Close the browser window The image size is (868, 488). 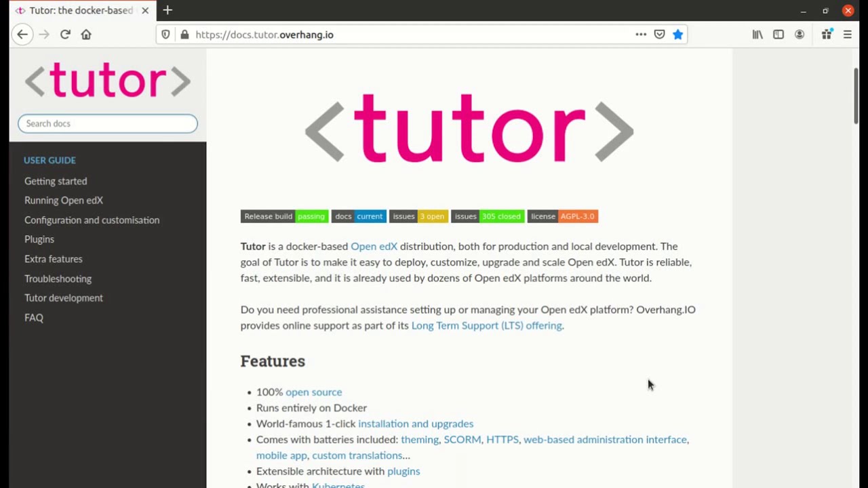[848, 11]
